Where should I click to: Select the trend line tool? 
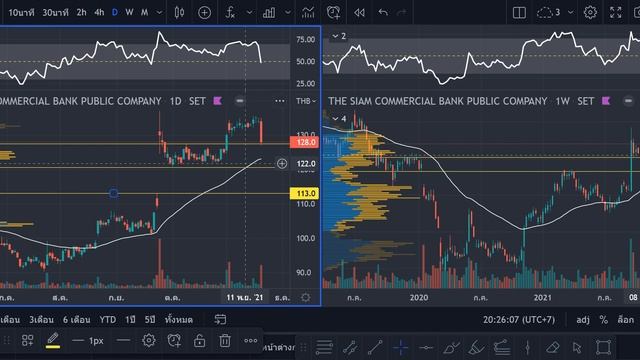(375, 347)
